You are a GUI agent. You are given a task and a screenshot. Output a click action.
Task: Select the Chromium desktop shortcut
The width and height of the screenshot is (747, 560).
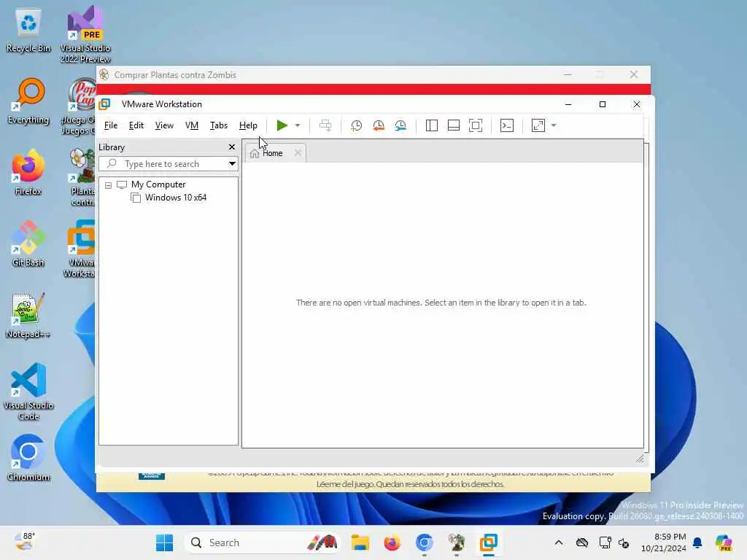pyautogui.click(x=28, y=458)
